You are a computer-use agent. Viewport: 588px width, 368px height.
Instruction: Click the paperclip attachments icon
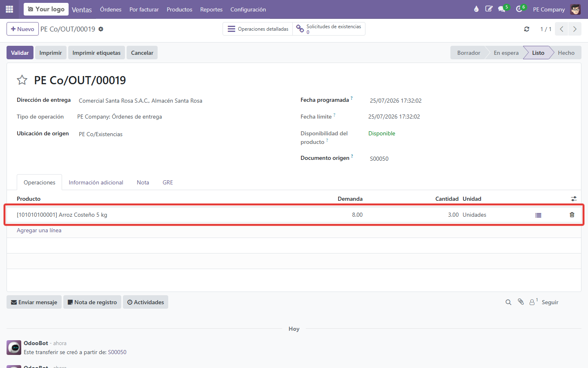(x=521, y=302)
